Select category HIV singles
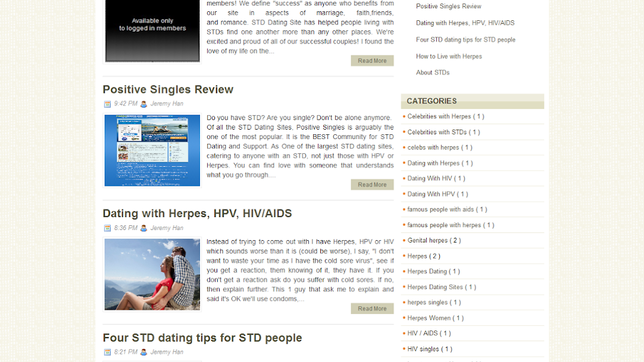This screenshot has width=644, height=362. point(423,350)
